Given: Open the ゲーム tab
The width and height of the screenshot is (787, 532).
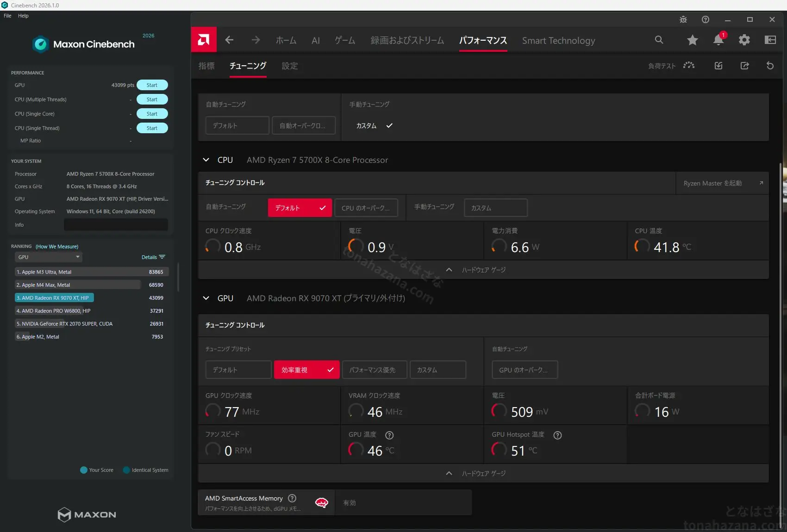Looking at the screenshot, I should tap(345, 40).
